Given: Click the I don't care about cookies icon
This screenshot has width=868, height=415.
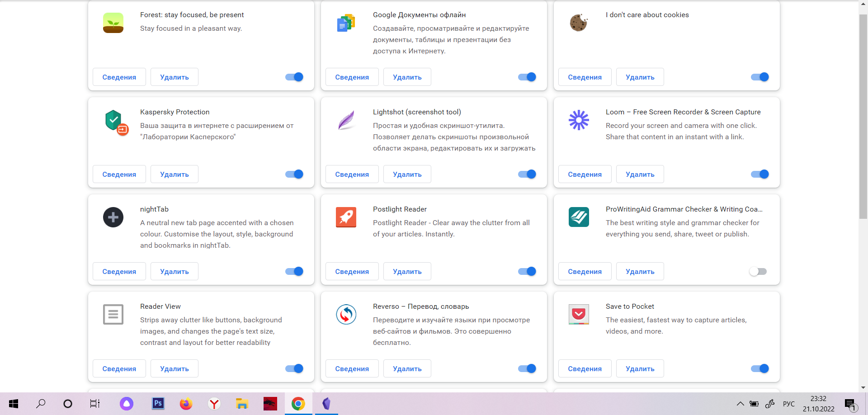Looking at the screenshot, I should pos(579,23).
